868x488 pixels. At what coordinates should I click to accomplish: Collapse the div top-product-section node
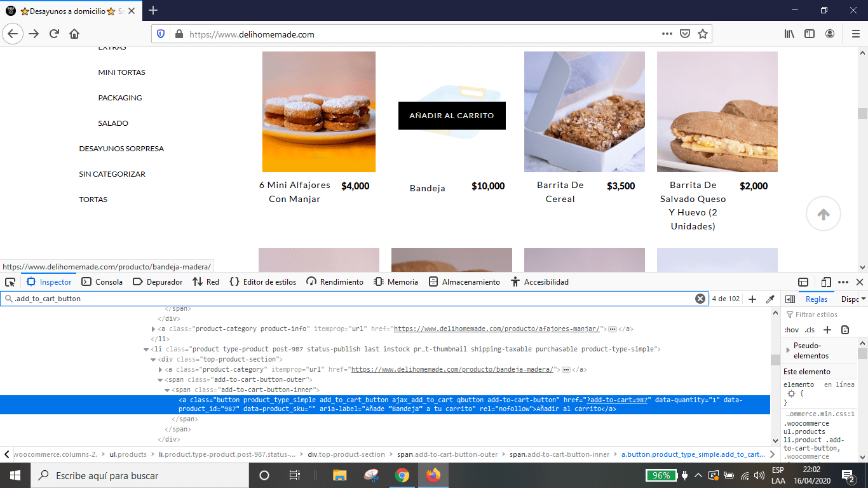point(153,360)
